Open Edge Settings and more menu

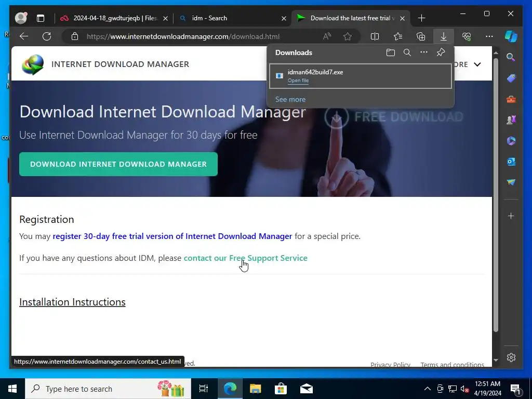click(x=489, y=36)
